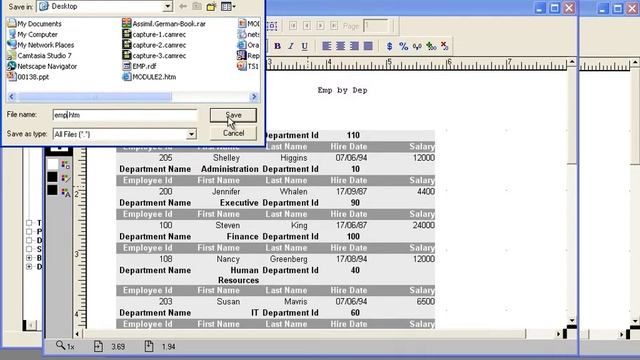The image size is (640, 360).
Task: Add a decimal place
Action: click(x=431, y=46)
